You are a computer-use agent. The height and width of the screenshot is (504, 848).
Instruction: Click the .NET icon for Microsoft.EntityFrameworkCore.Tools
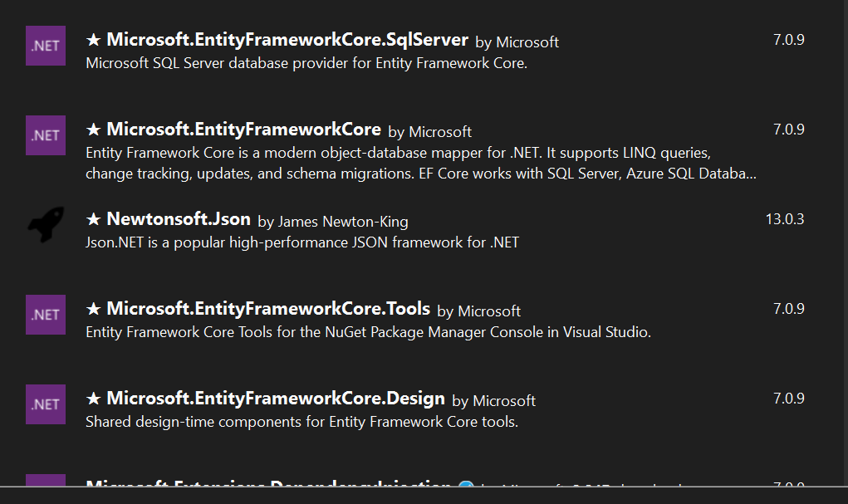click(x=46, y=315)
